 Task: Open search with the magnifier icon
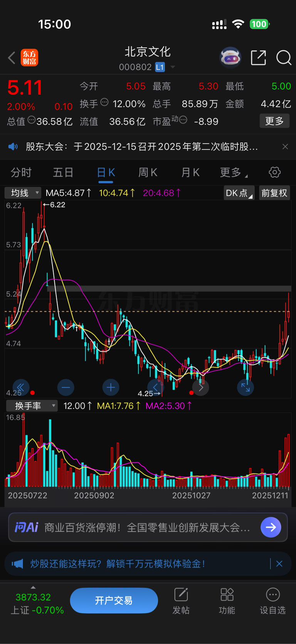(284, 58)
